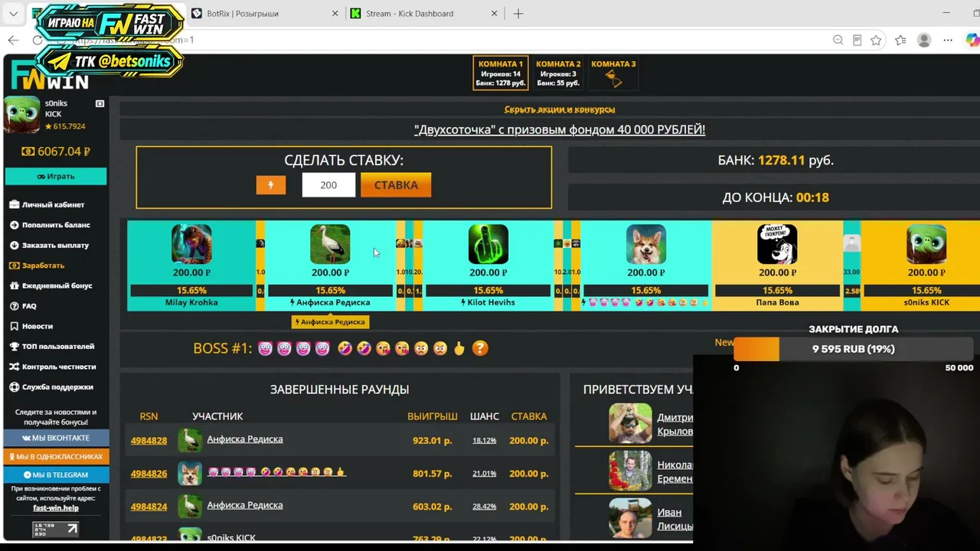
Task: Click the browser zoom magnifier icon
Action: (x=838, y=40)
